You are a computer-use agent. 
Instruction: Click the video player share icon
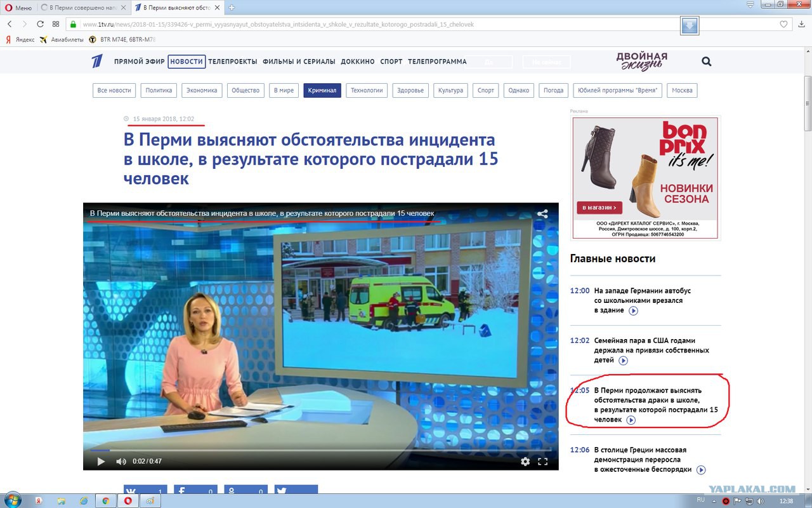tap(542, 214)
